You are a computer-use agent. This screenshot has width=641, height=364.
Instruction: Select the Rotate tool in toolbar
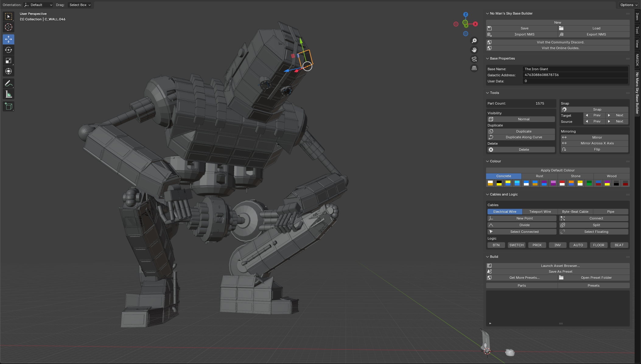click(x=9, y=50)
